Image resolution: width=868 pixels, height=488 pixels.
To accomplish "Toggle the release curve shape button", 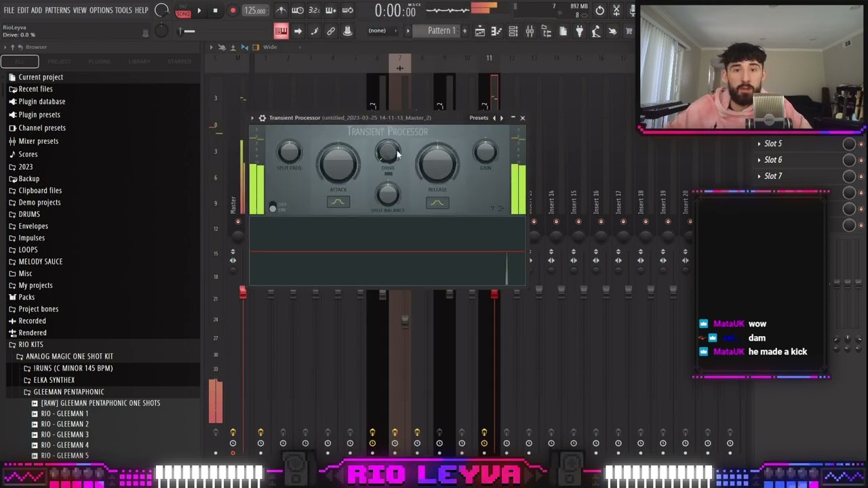I will tap(437, 202).
